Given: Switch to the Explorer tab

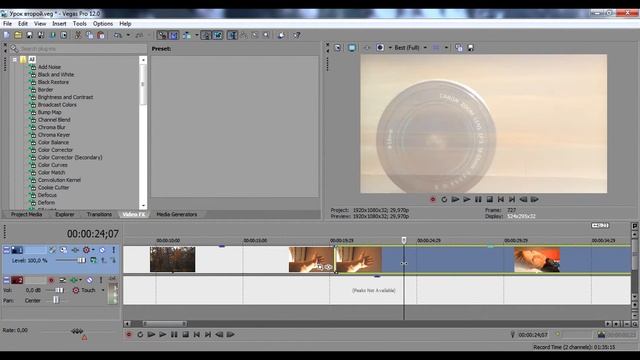Looking at the screenshot, I should 64,214.
